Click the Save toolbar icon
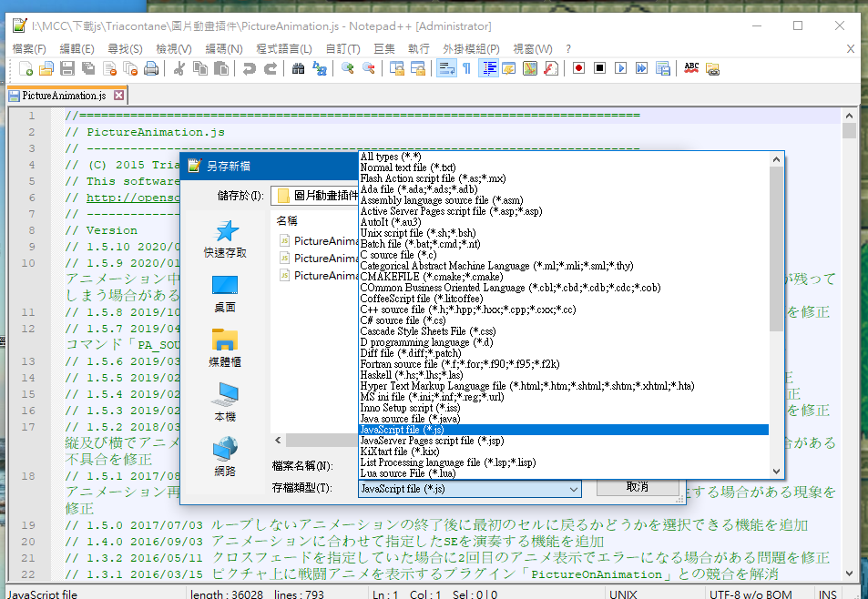This screenshot has height=599, width=868. click(67, 68)
